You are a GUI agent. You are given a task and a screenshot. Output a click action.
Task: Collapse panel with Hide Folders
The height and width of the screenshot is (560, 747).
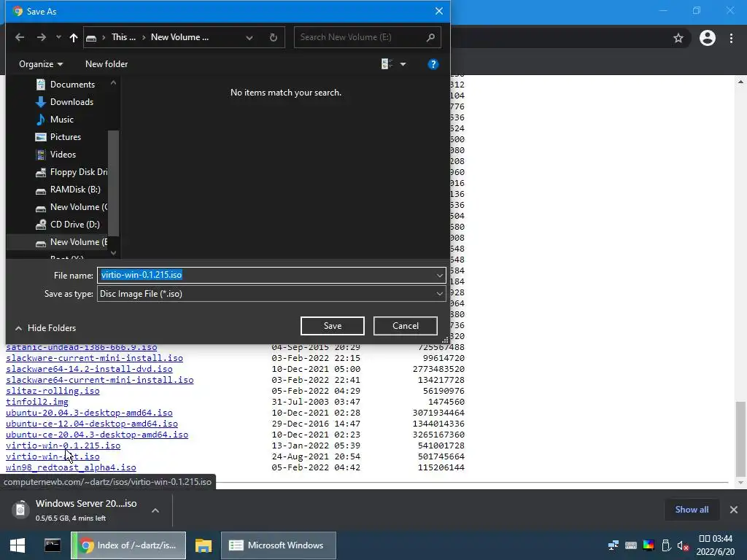point(45,328)
